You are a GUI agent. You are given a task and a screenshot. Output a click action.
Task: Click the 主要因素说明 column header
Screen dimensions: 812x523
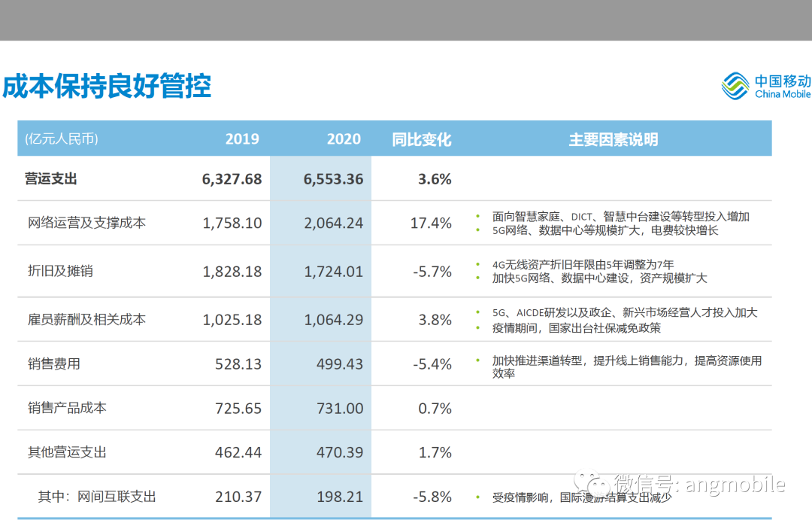click(614, 139)
